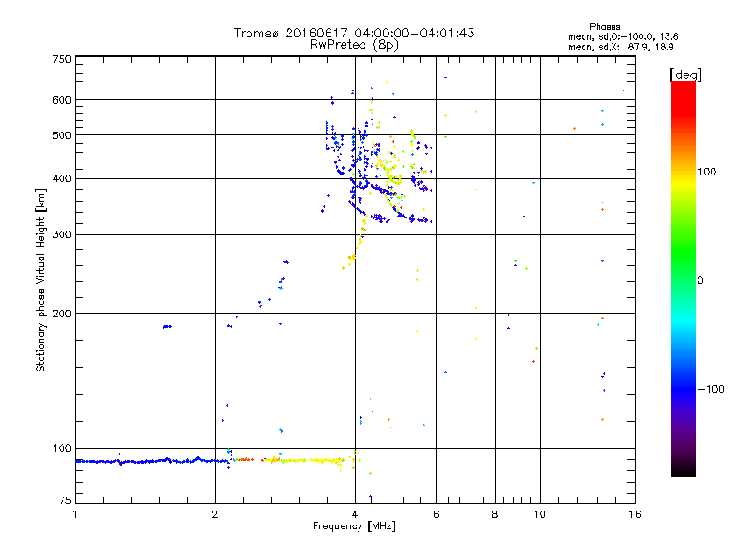The width and height of the screenshot is (747, 560).
Task: Click the [deg] colorbar unit label
Action: [686, 74]
